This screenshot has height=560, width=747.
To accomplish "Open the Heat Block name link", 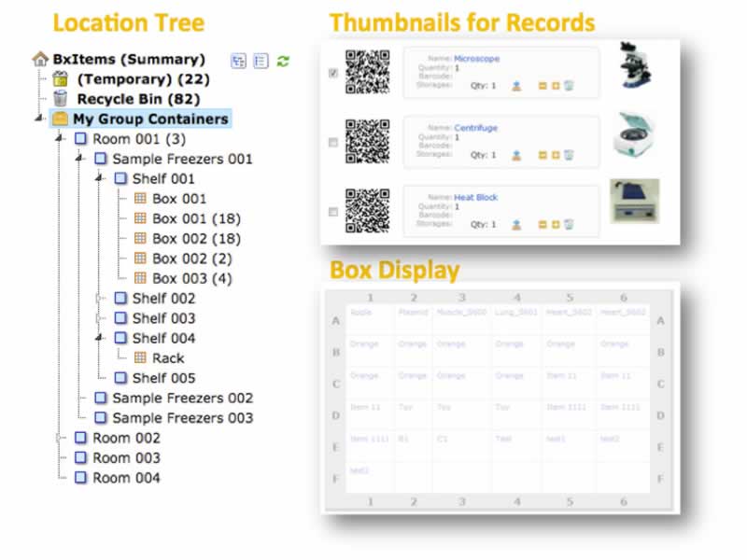I will click(x=476, y=198).
